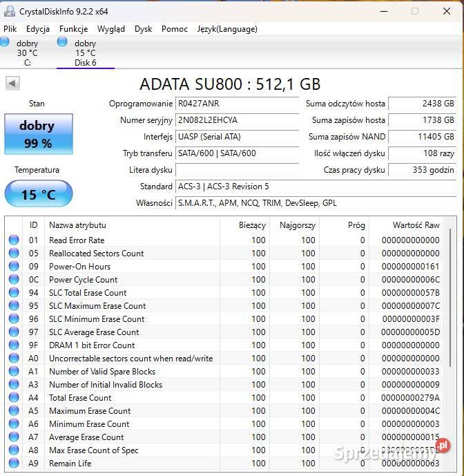The image size is (464, 476).
Task: Click status orb of SLC Total Erase Count row
Action: (14, 292)
